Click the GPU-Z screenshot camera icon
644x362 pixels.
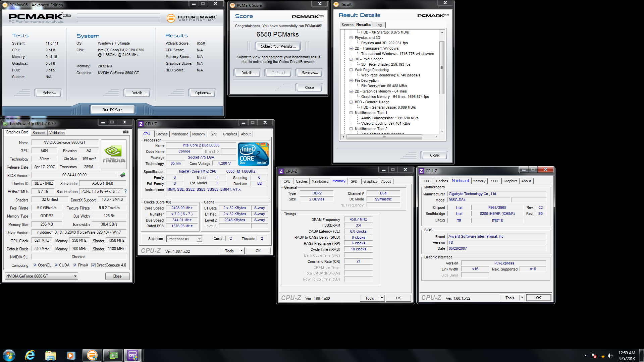(x=126, y=132)
